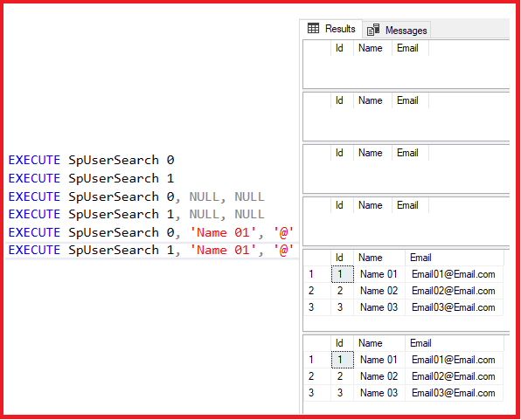The width and height of the screenshot is (521, 420).
Task: Select row header 1 in fifth grid
Action: pyautogui.click(x=317, y=274)
